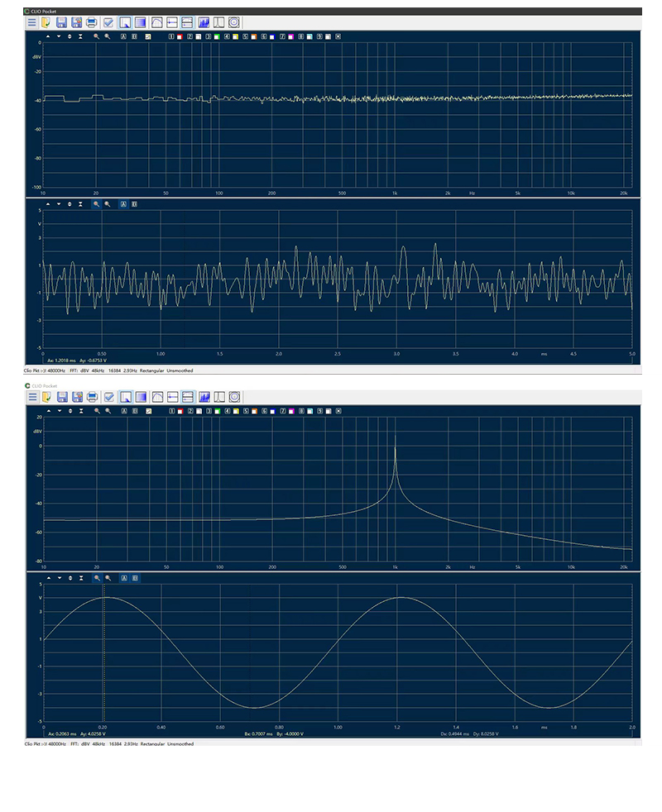This screenshot has width=662, height=812.
Task: Store overlay 7 on the 1 kHz spectrum graph
Action: 282,411
